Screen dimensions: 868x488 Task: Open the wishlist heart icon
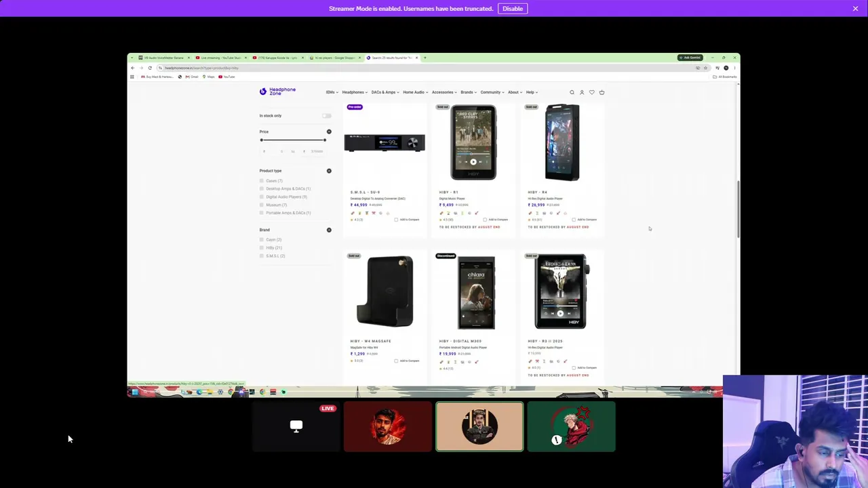[x=591, y=92]
